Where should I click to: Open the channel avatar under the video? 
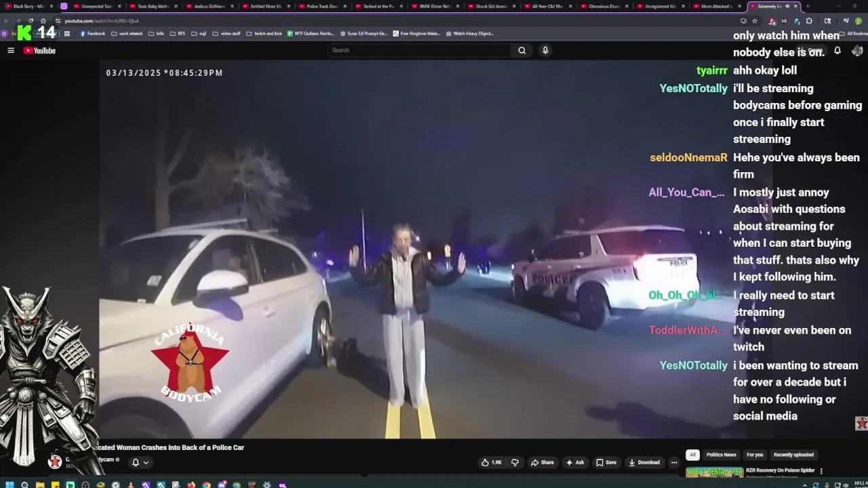[55, 462]
